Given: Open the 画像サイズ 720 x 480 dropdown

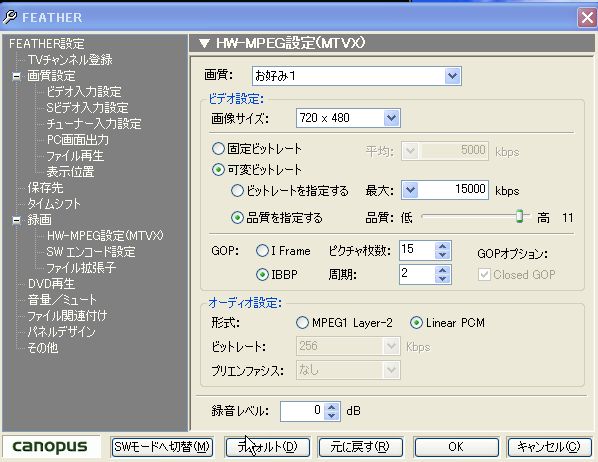Looking at the screenshot, I should point(391,118).
